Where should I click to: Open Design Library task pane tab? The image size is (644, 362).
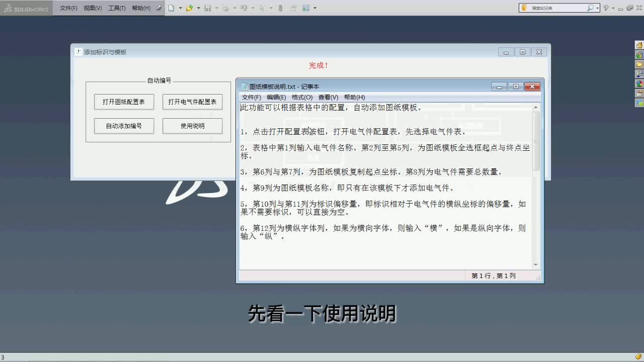coord(639,55)
